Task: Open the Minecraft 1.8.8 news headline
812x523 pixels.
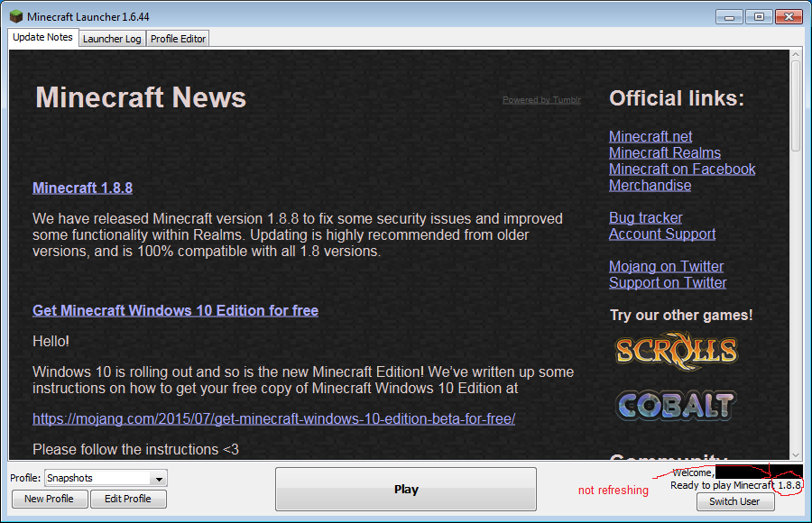Action: click(x=82, y=188)
